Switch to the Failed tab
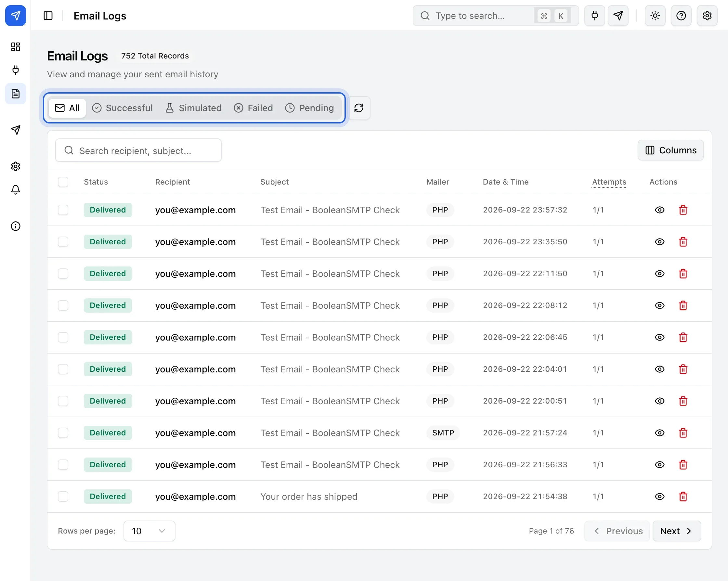The image size is (728, 581). [253, 108]
